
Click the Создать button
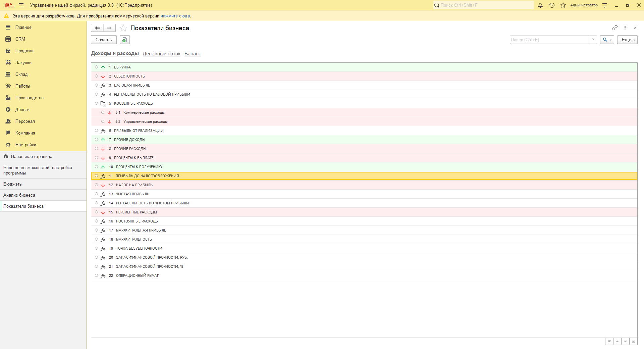[104, 40]
